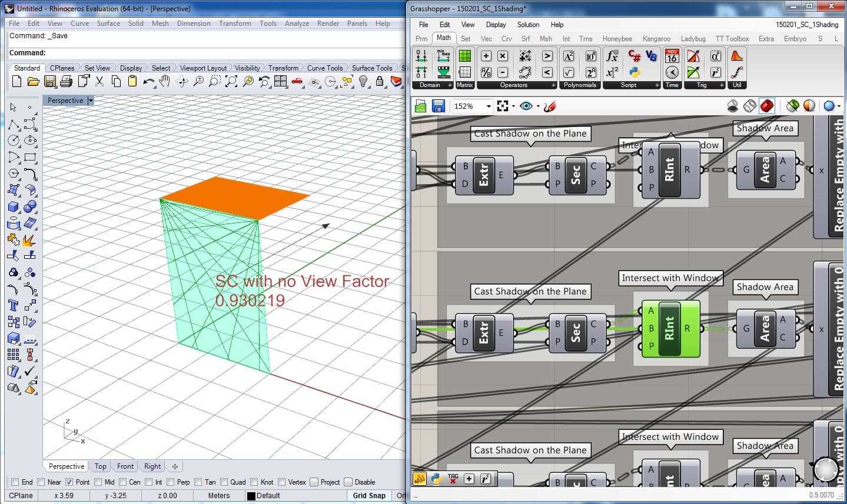
Task: Open the Perspective viewport dropdown arrow
Action: 91,101
